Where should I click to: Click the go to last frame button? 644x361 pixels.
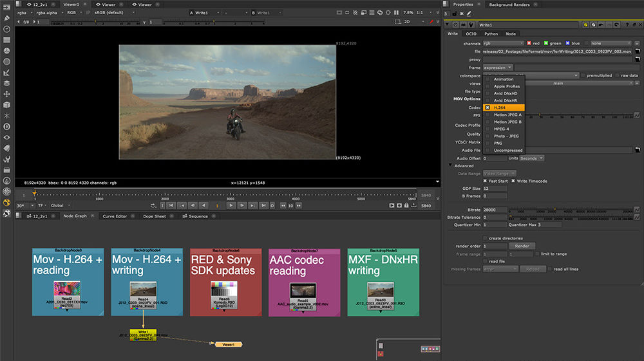tap(263, 205)
